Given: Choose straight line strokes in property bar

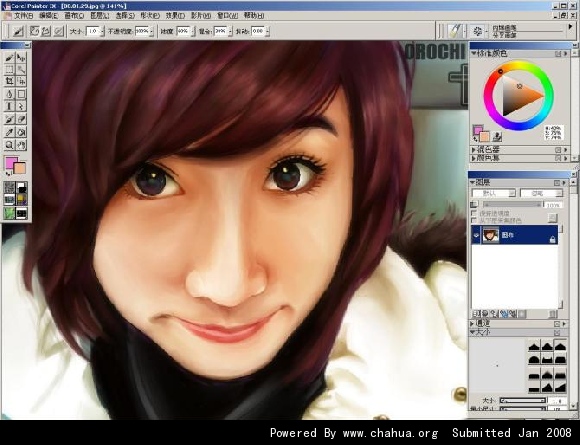Looking at the screenshot, I should [x=46, y=31].
